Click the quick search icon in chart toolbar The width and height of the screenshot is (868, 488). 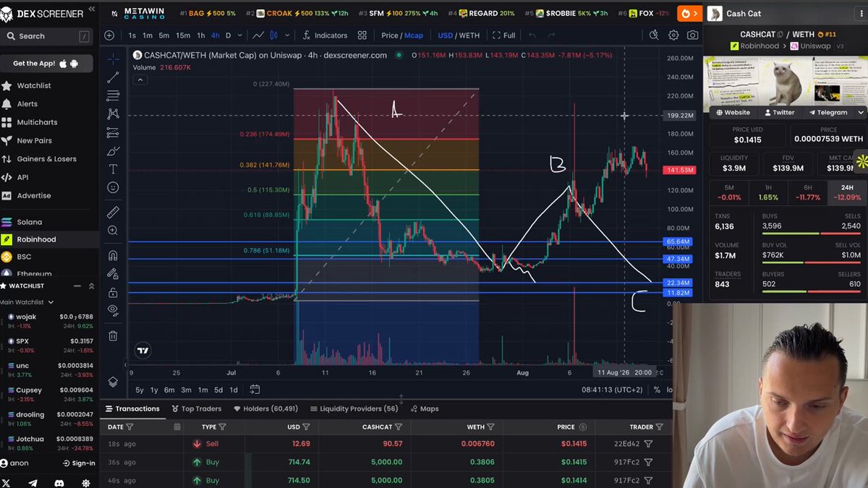pos(654,35)
